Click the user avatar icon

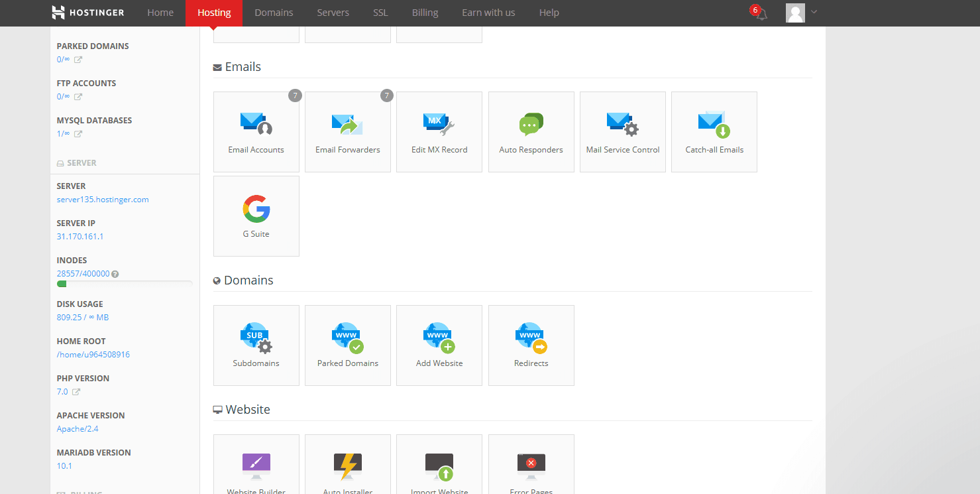click(x=795, y=13)
